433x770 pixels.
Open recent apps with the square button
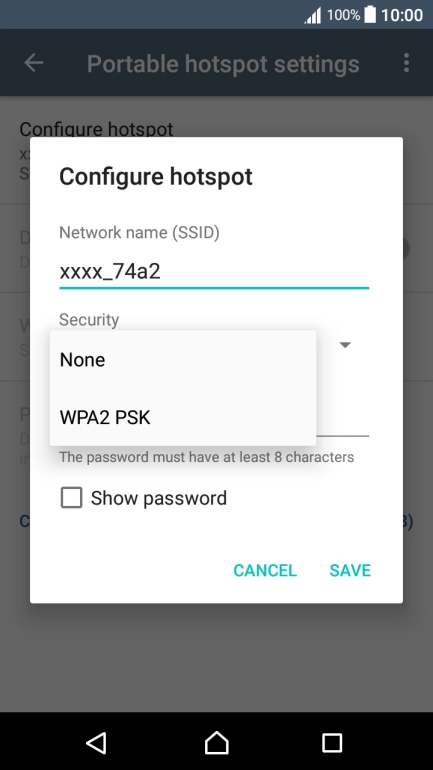[x=332, y=742]
